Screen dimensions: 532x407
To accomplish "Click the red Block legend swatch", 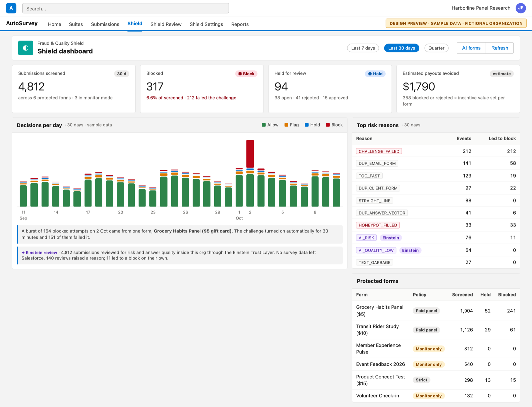I will 328,125.
